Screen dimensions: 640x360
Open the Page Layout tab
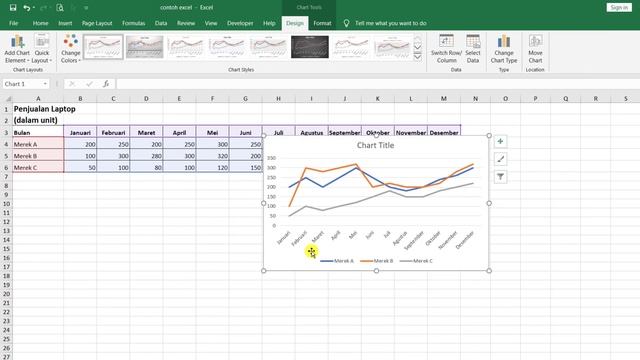tap(97, 23)
